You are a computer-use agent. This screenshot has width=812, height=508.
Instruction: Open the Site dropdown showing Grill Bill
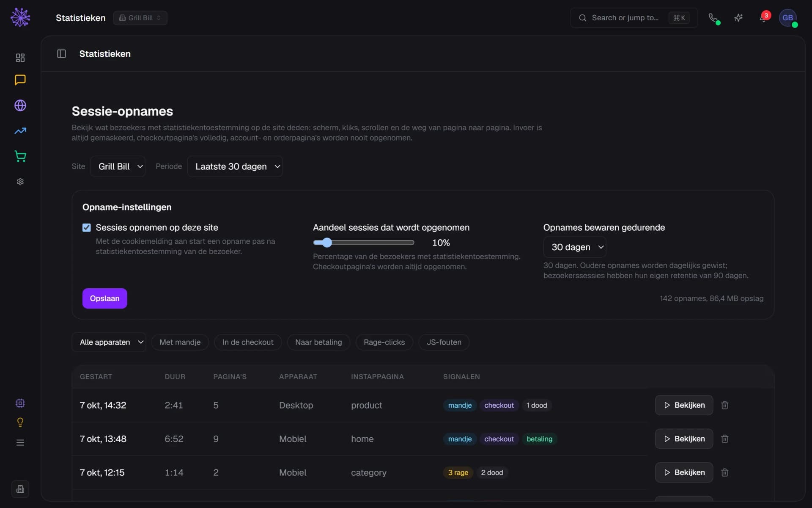[x=118, y=166]
